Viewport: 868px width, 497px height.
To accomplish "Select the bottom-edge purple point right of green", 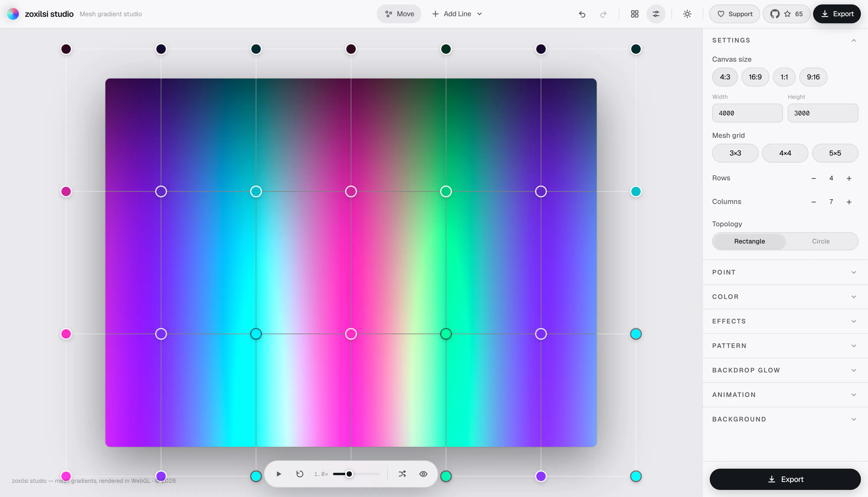I will tap(541, 476).
